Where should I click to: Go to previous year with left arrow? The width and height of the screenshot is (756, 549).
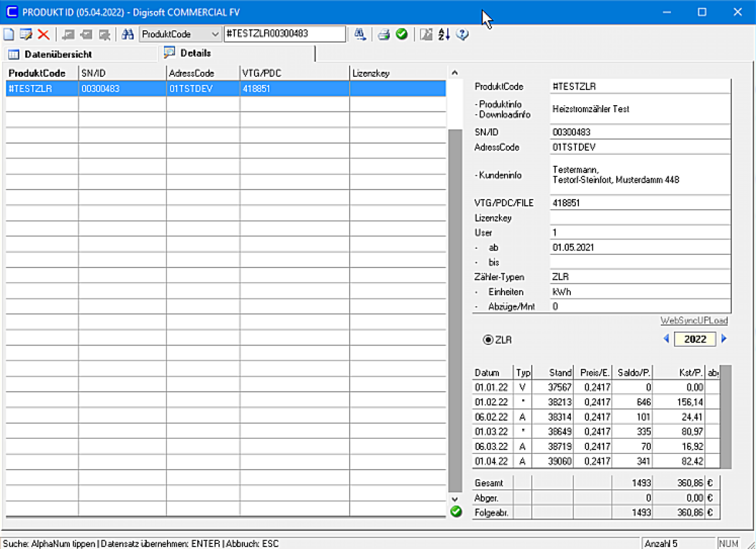tap(667, 339)
